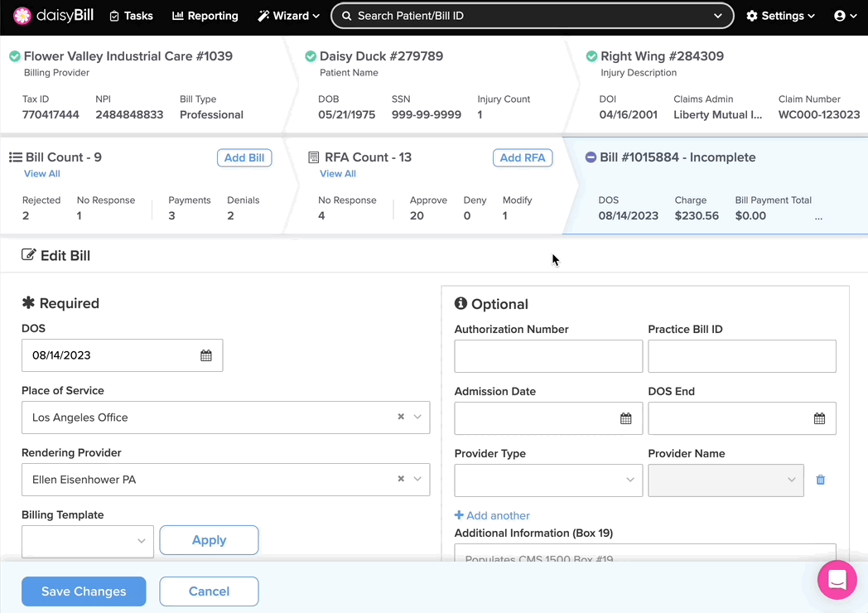Expand the search field dropdown arrow

point(717,16)
